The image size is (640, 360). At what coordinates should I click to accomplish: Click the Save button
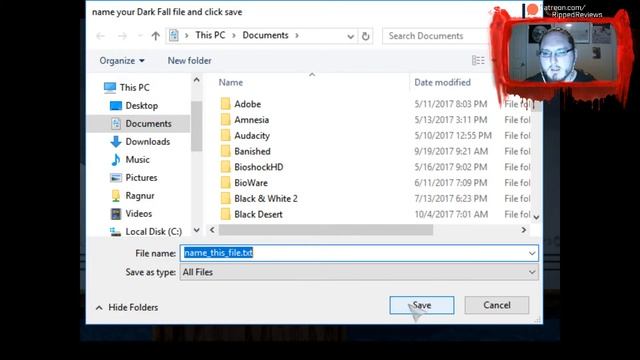pyautogui.click(x=422, y=305)
